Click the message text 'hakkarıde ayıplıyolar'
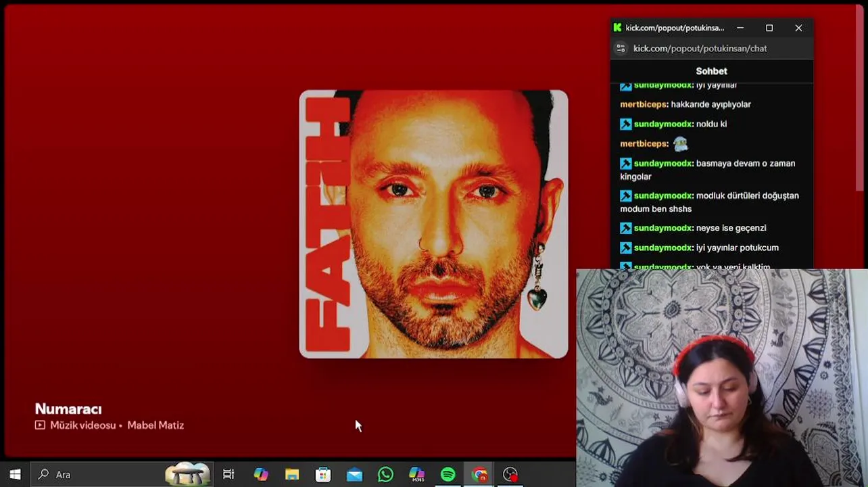868x487 pixels. [710, 105]
